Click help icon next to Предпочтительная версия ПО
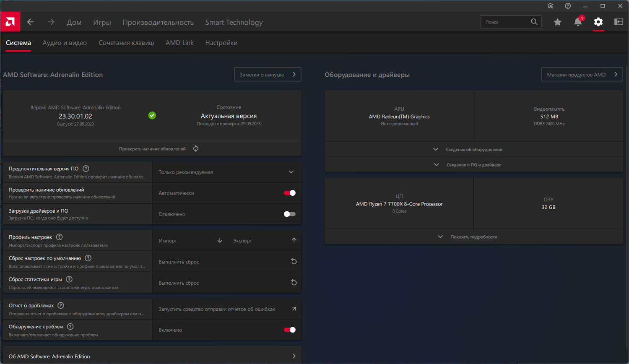The image size is (629, 364). click(86, 169)
